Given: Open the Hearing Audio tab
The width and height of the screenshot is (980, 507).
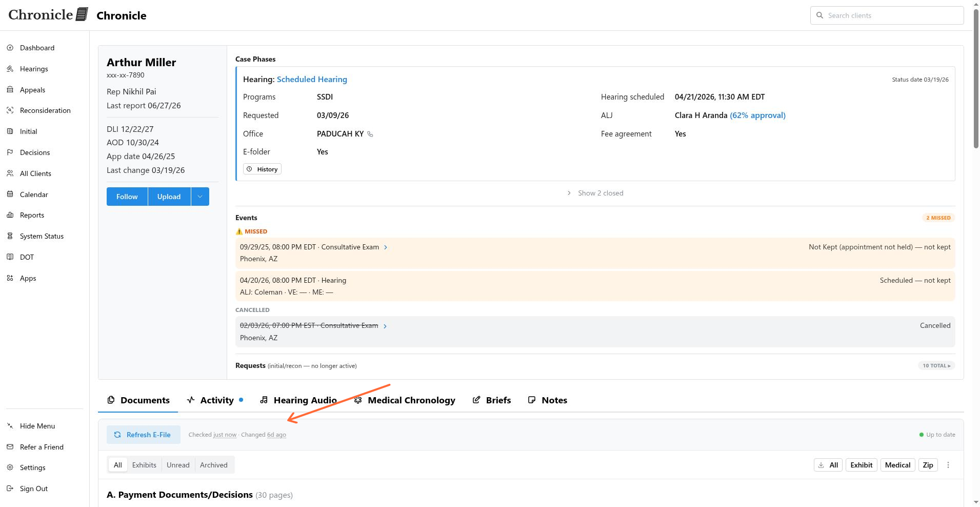Looking at the screenshot, I should coord(298,400).
